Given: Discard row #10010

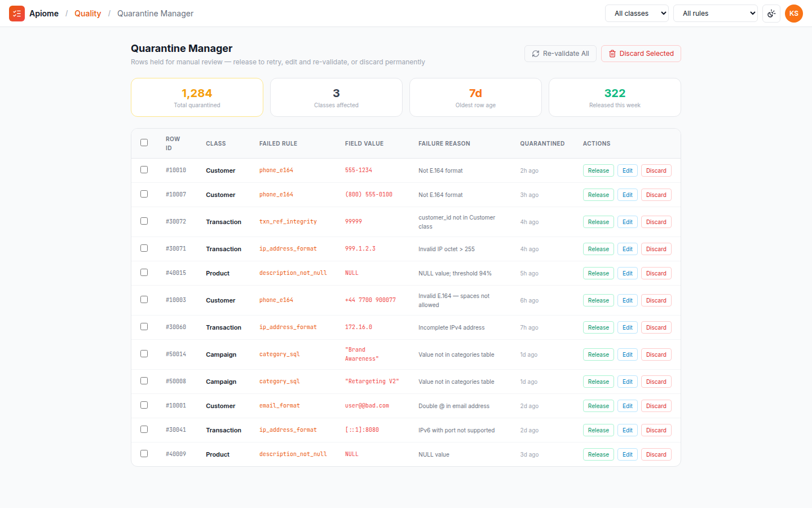Looking at the screenshot, I should (x=656, y=170).
